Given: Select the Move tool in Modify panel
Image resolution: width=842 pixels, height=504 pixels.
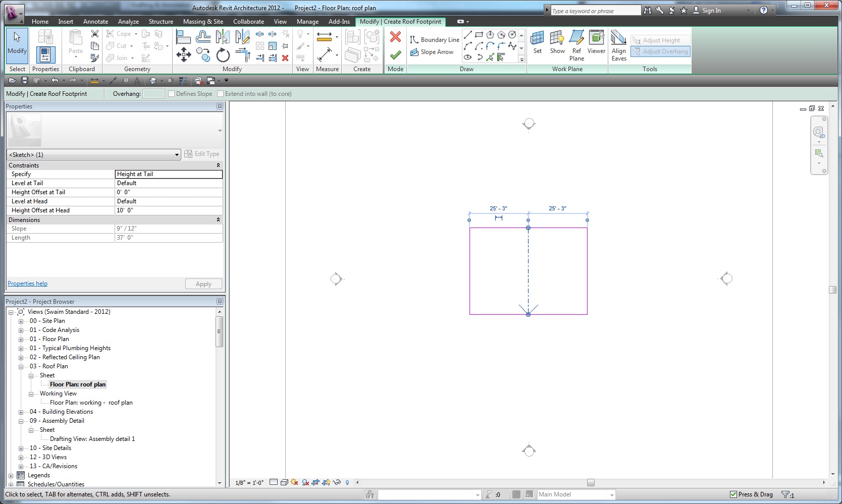Looking at the screenshot, I should (x=184, y=54).
